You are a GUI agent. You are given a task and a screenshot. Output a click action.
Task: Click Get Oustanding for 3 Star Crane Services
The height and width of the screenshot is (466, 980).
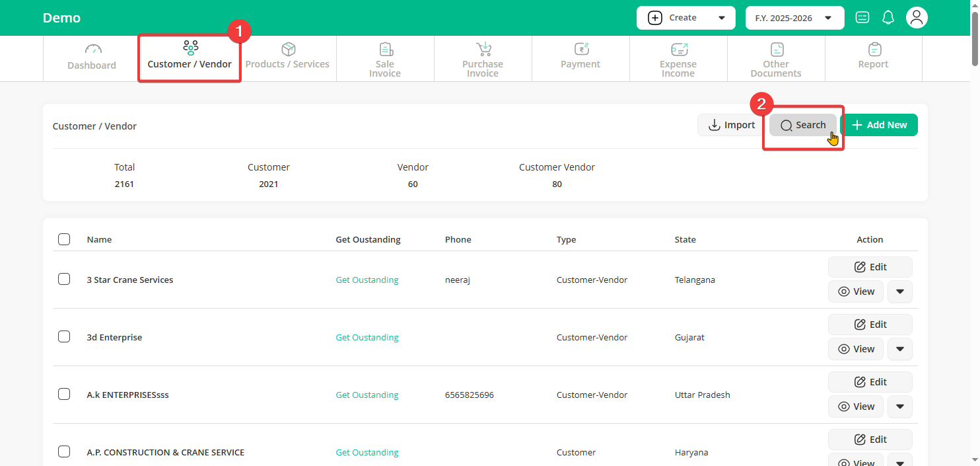click(367, 280)
